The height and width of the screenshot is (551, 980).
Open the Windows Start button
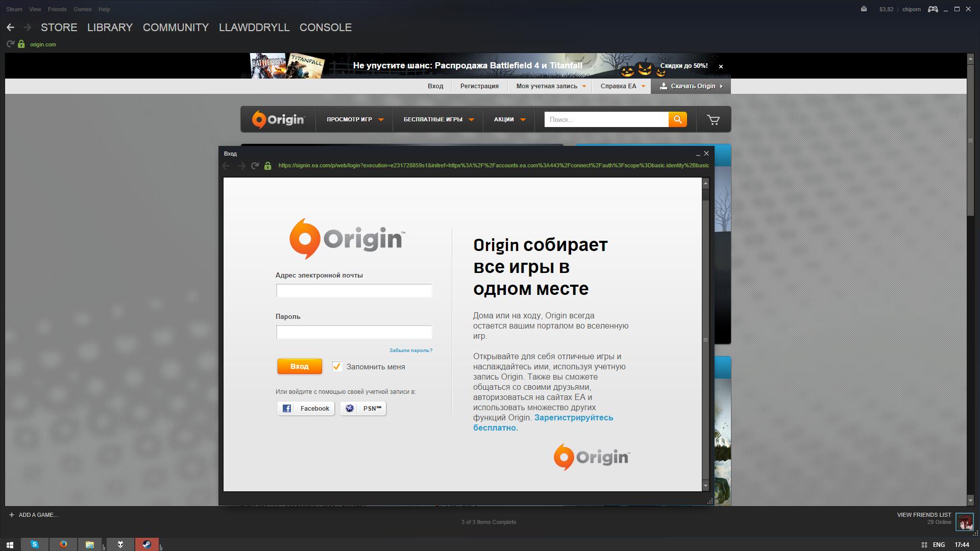(10, 544)
